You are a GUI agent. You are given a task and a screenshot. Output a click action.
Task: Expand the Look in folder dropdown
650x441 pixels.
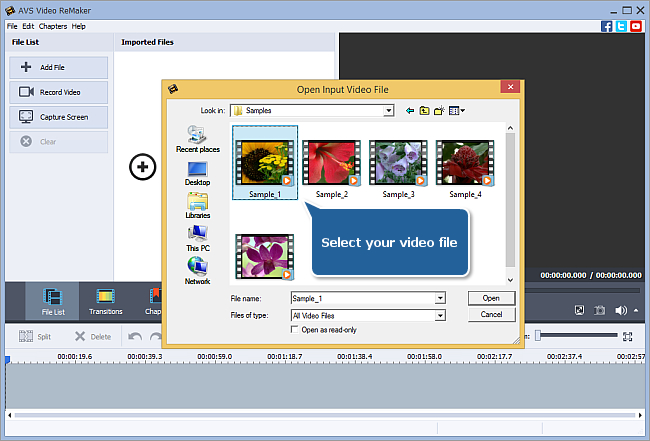click(x=388, y=111)
